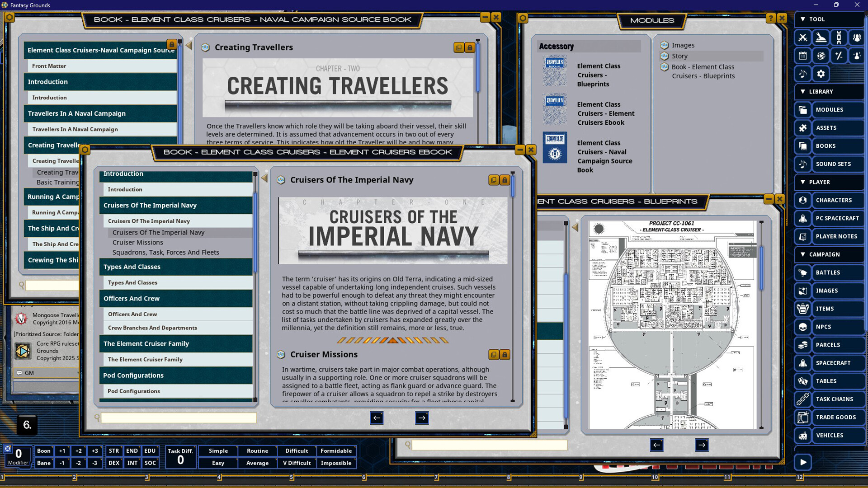The image size is (868, 488).
Task: Open the options gear tool
Action: (821, 74)
